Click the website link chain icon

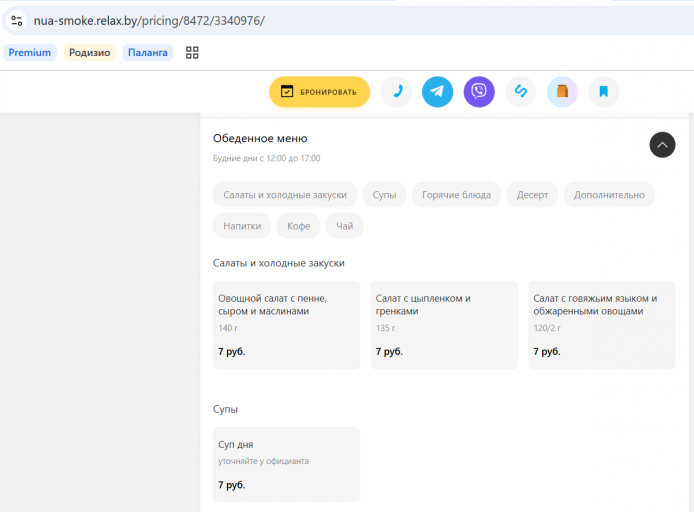520,92
